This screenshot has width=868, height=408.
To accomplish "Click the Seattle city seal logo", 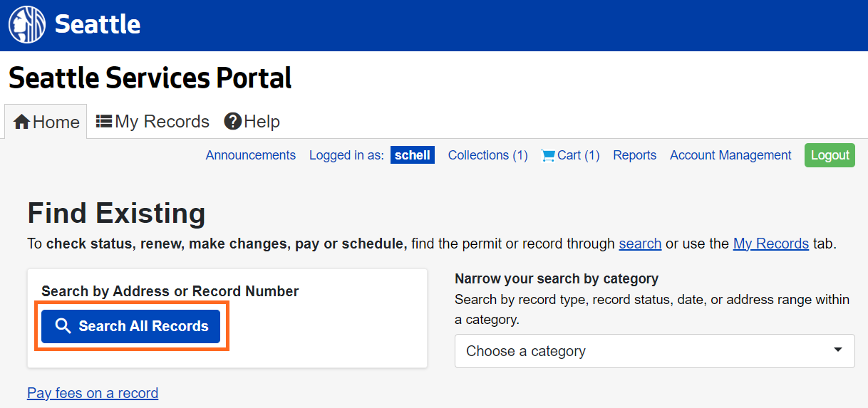I will (x=27, y=25).
